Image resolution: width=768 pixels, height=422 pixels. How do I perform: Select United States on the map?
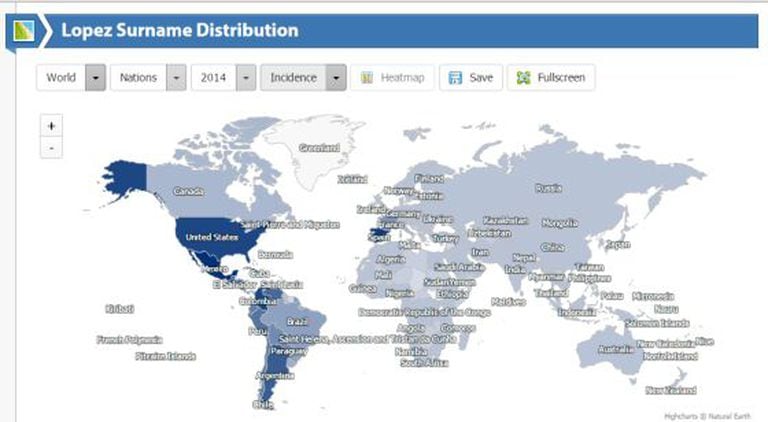pyautogui.click(x=213, y=237)
